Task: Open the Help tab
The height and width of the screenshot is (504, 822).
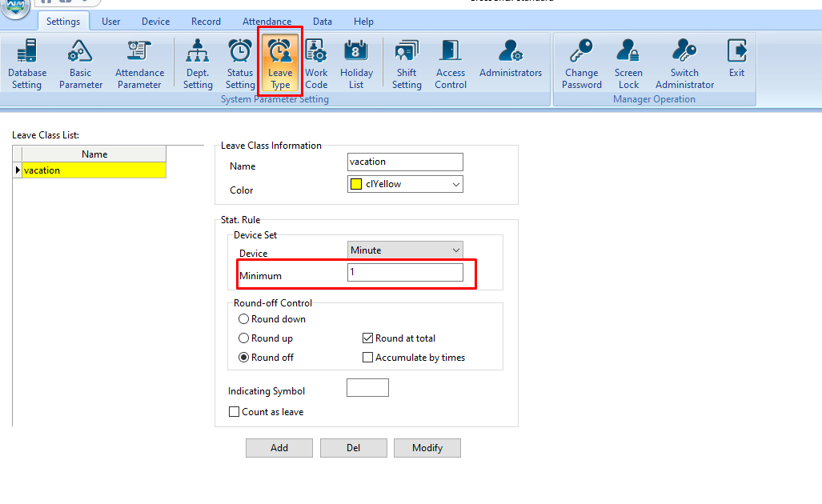Action: (x=363, y=22)
